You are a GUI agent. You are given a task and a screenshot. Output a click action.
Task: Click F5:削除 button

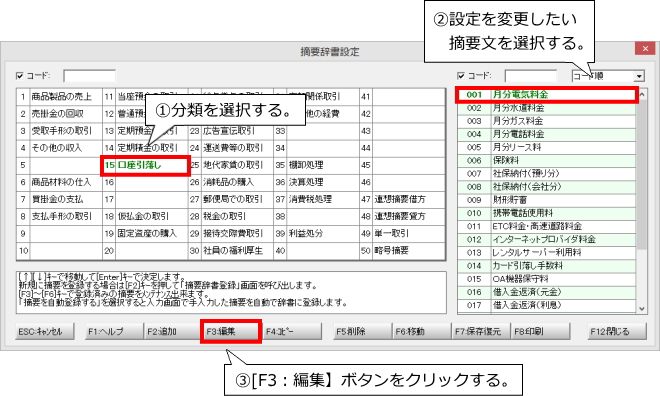[362, 331]
